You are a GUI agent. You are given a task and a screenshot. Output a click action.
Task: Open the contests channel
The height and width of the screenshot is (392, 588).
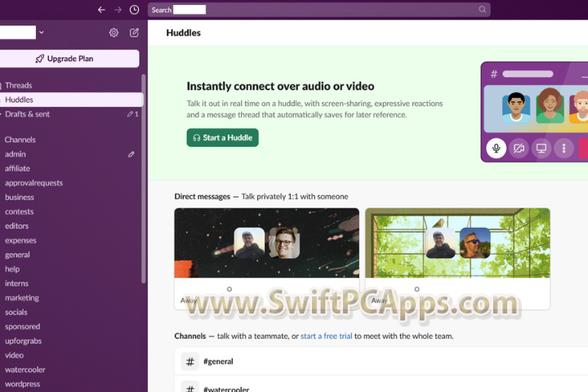click(19, 212)
